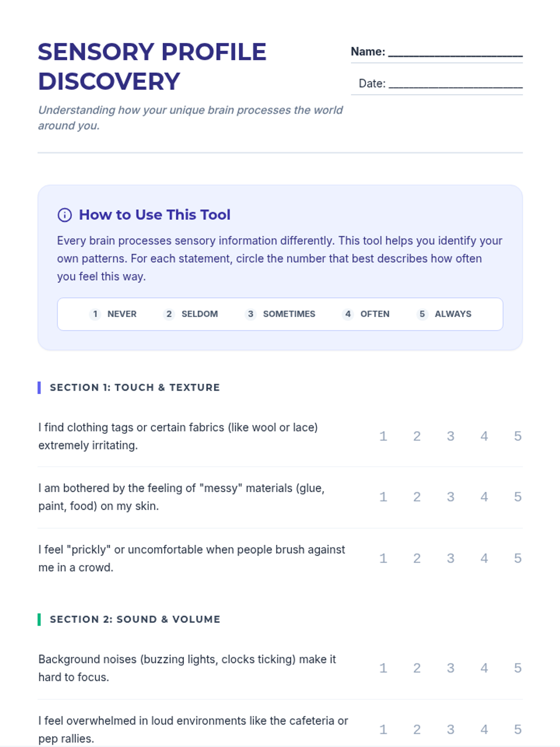Click the number 5 badge next to ALWAYS
560x747 pixels.
(422, 314)
